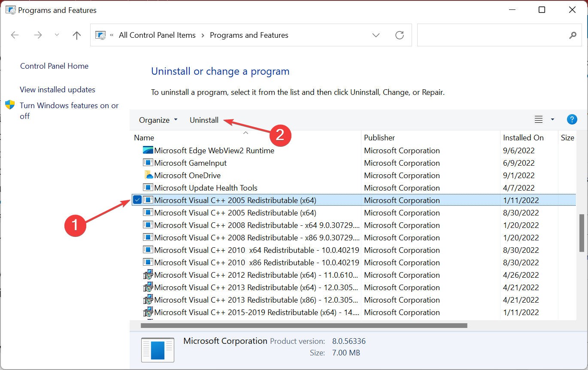Change view using the list view icon
This screenshot has width=588, height=370.
(x=539, y=120)
